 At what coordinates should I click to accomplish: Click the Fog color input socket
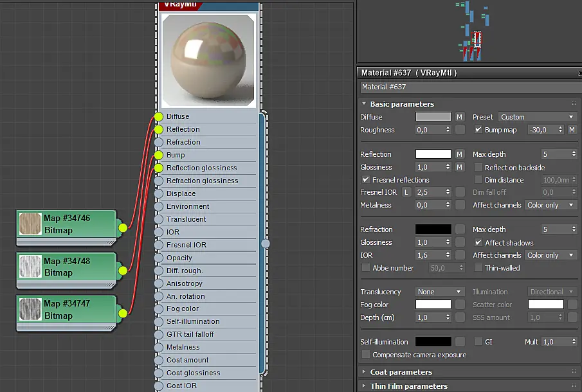pyautogui.click(x=158, y=309)
